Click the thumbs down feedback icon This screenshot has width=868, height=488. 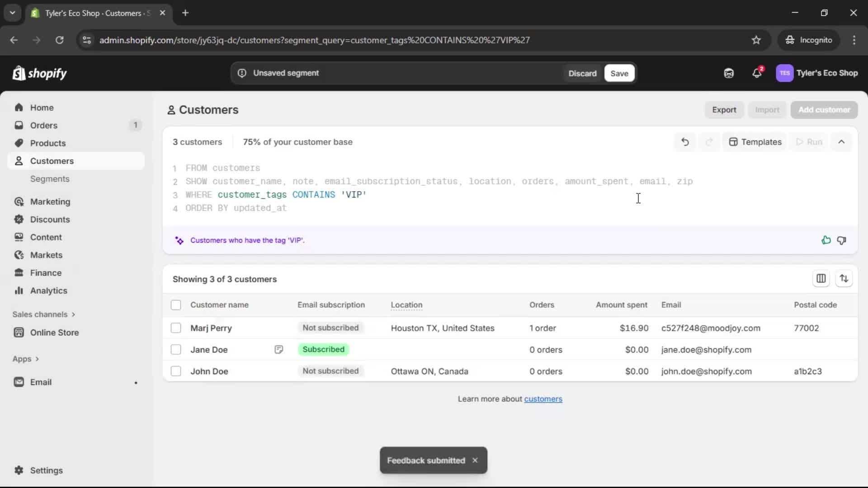point(841,240)
